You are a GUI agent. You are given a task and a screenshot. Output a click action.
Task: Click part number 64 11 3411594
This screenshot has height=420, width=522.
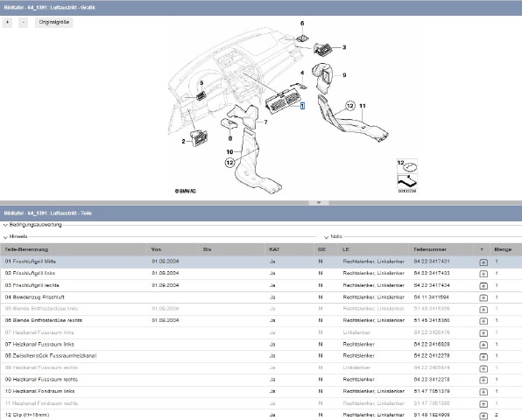432,297
